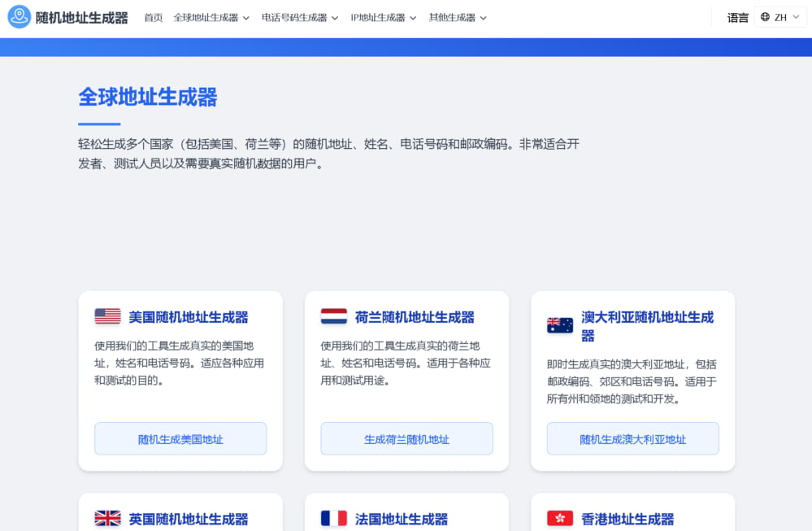Click the 随机生成澳大利亚地址 button
This screenshot has height=531, width=812.
pyautogui.click(x=633, y=439)
